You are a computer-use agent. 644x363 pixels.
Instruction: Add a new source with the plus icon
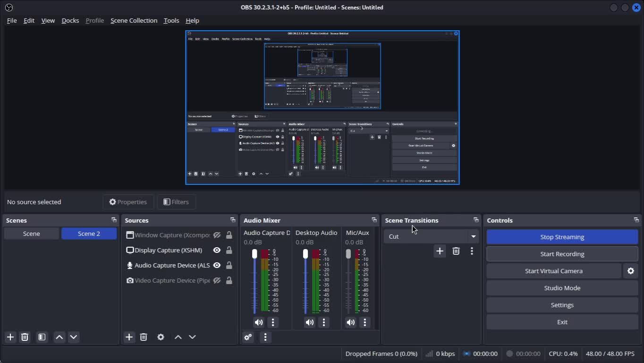point(129,337)
